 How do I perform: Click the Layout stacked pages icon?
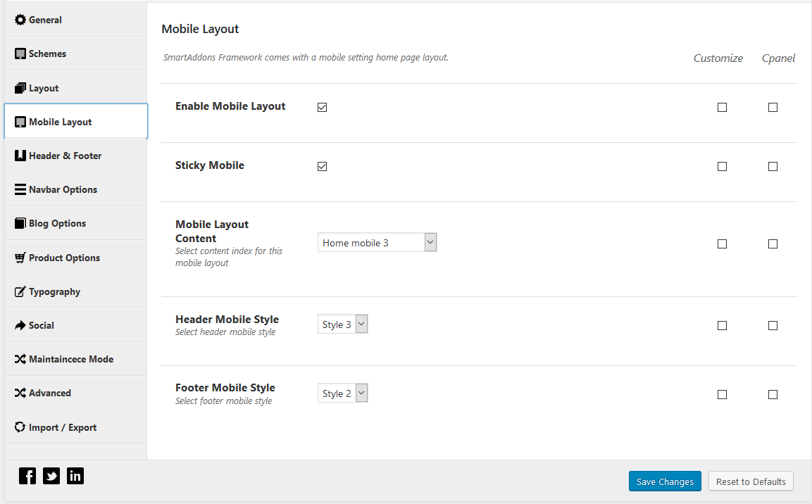coord(20,88)
